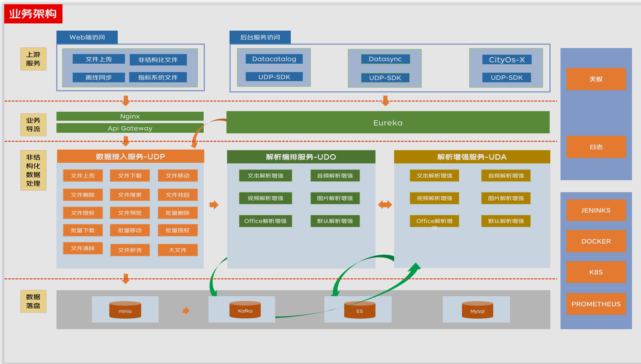
Task: Click the 文件授权 box
Action: (x=83, y=213)
